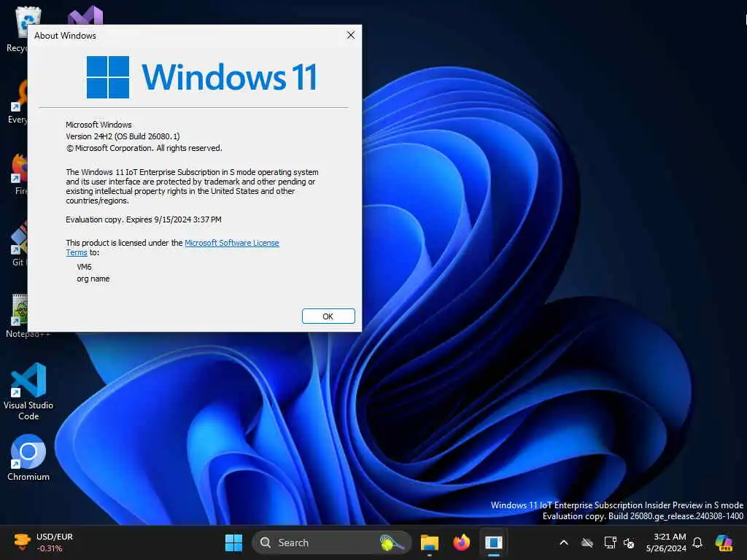Select the Firefox desktop shortcut
The image size is (747, 560).
(19, 174)
